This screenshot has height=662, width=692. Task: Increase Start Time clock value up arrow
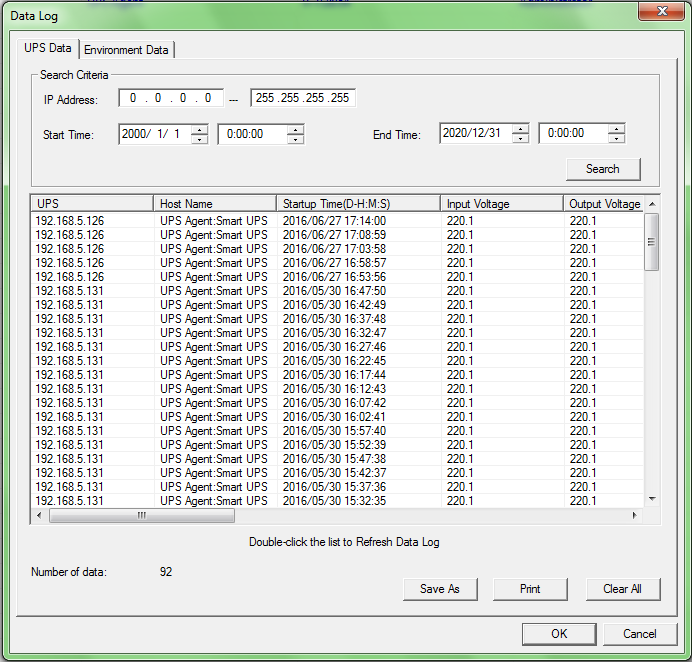point(295,129)
